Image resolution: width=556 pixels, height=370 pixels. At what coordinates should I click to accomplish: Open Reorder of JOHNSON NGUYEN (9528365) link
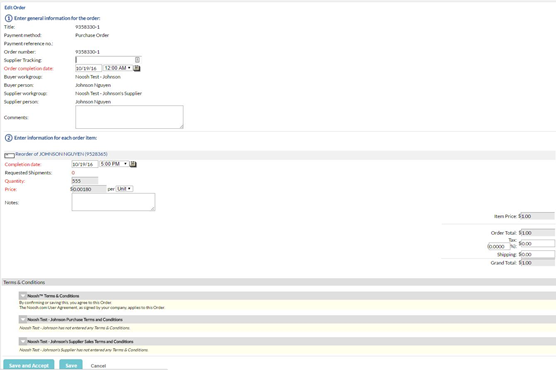click(61, 154)
